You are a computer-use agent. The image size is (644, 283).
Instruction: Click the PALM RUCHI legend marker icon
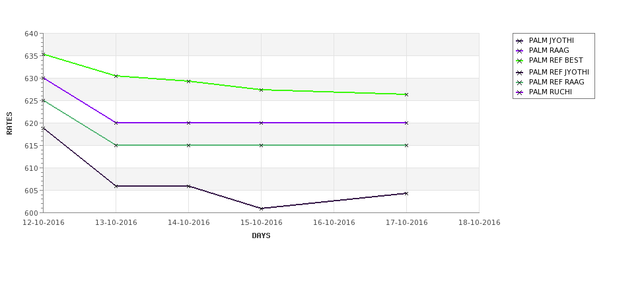tap(520, 92)
